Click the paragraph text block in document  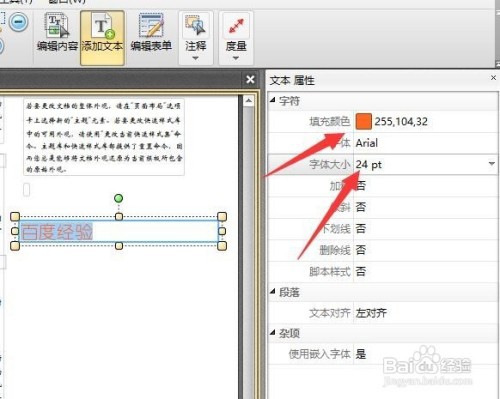[104, 137]
